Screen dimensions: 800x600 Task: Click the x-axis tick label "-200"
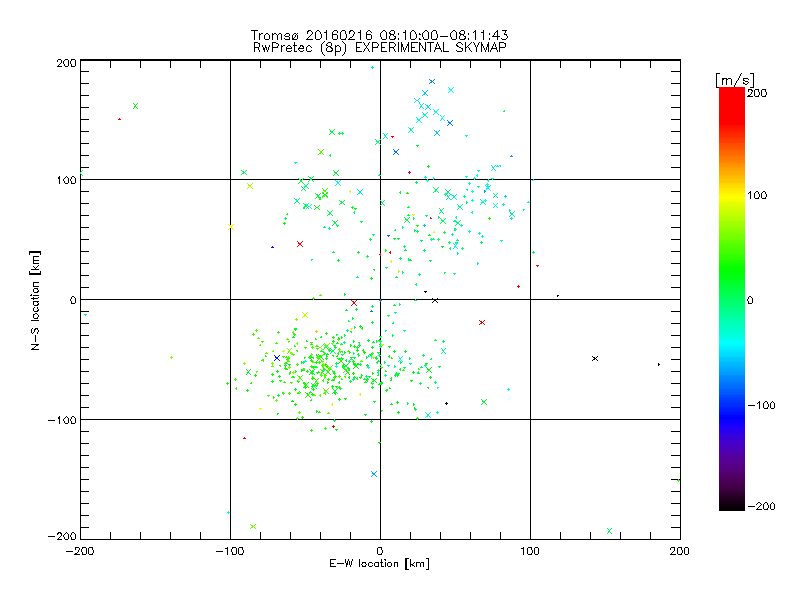tap(80, 551)
